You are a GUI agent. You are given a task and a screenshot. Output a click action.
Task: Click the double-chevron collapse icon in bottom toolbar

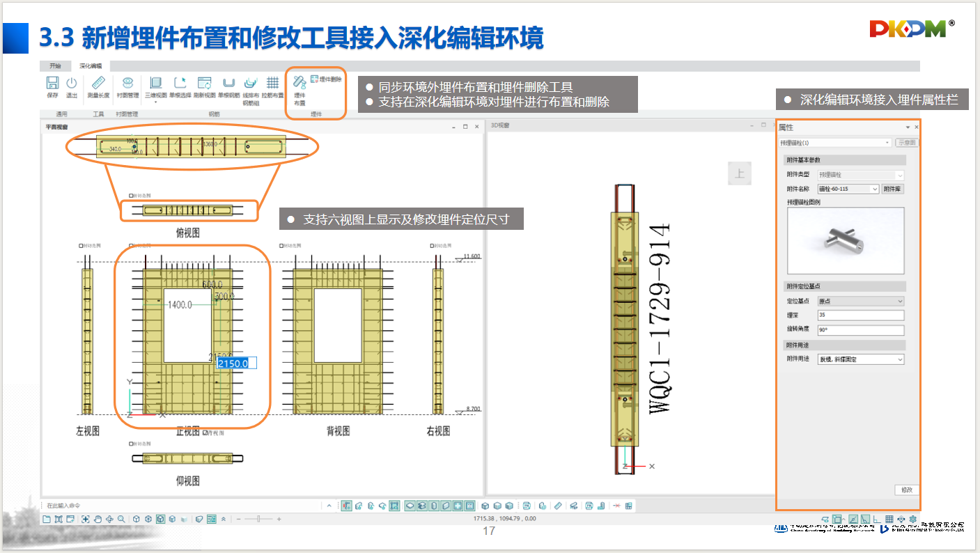point(223,519)
